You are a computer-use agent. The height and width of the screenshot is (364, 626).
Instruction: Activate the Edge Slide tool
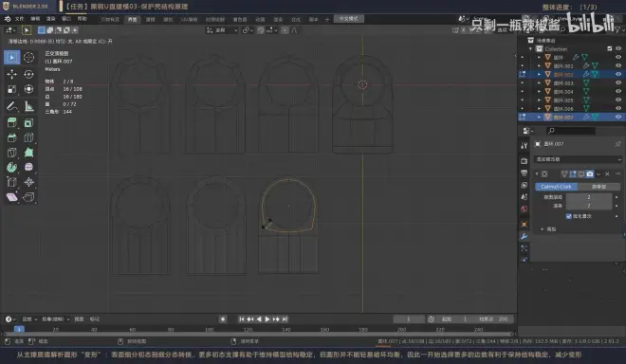click(x=12, y=182)
